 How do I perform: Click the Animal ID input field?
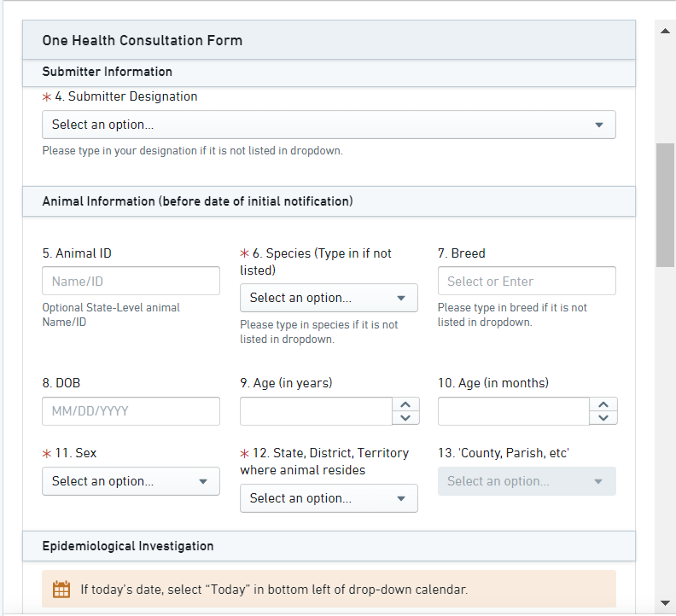tap(131, 281)
